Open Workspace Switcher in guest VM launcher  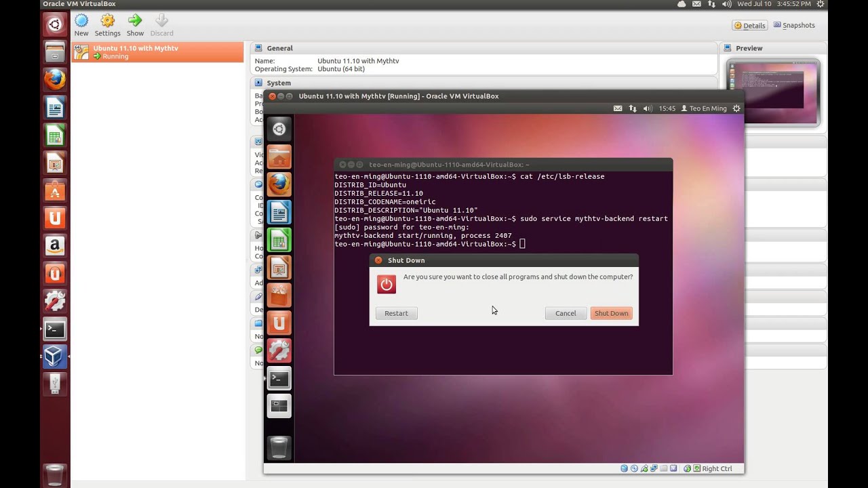tap(279, 406)
